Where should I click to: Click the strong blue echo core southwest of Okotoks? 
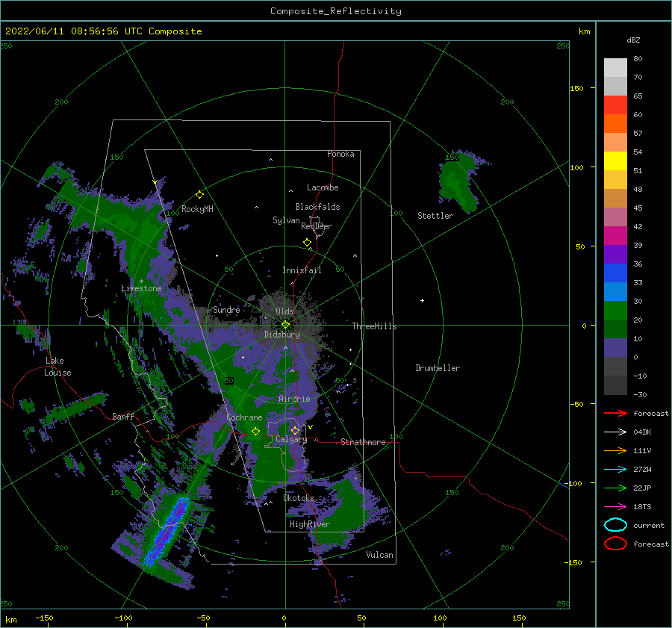pyautogui.click(x=167, y=532)
